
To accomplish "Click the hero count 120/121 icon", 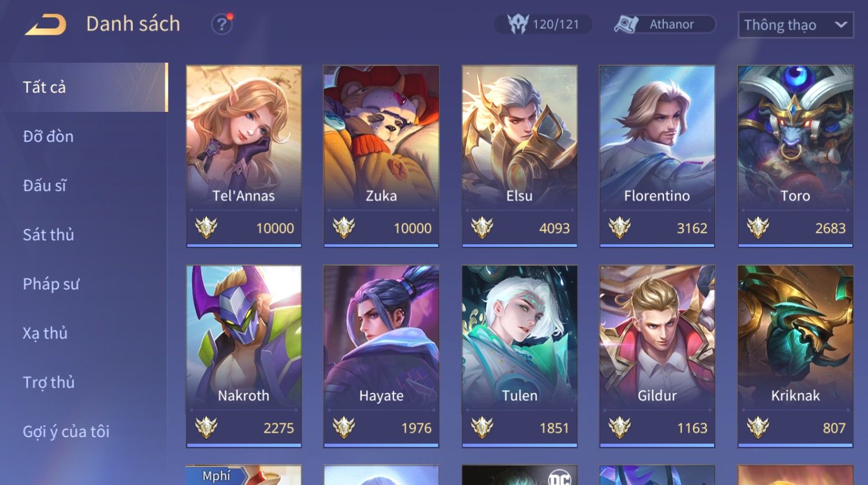I will coord(518,24).
